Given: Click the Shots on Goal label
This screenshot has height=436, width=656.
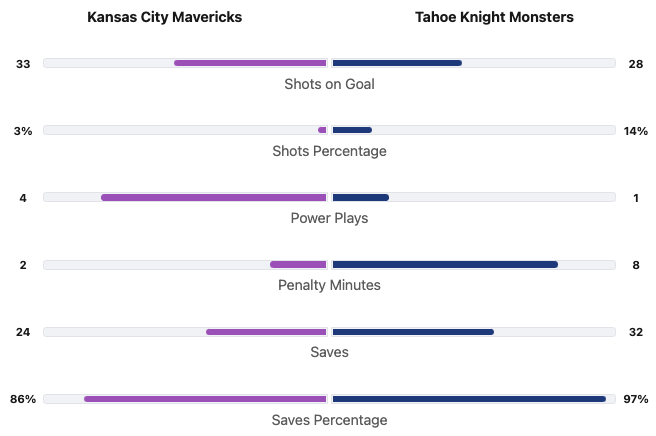Looking at the screenshot, I should point(329,84).
